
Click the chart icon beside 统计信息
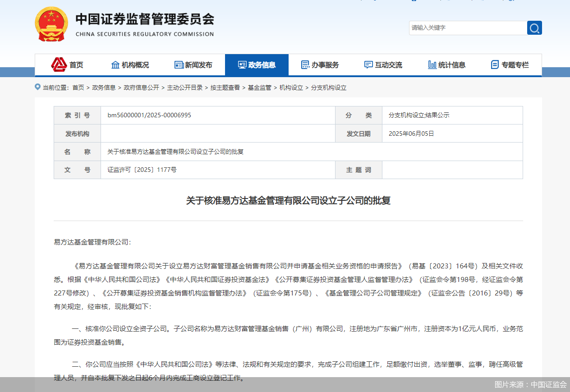[x=432, y=65]
